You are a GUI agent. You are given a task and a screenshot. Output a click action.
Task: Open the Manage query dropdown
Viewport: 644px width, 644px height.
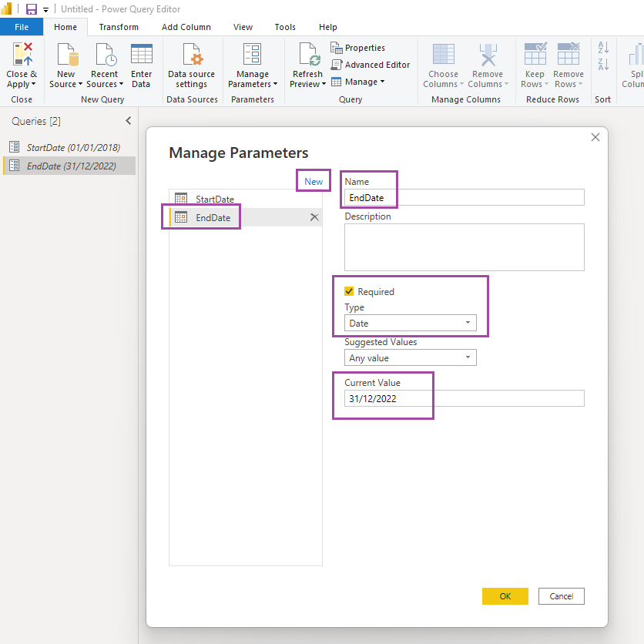[357, 82]
